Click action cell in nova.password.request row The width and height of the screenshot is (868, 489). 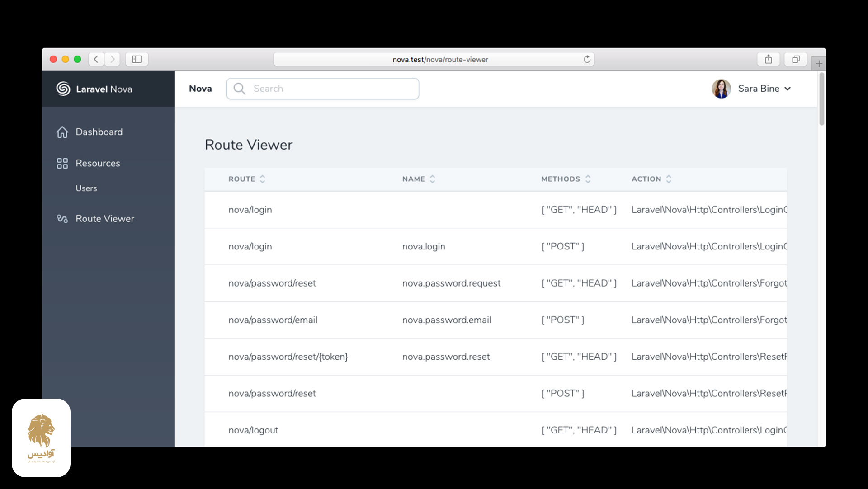tap(709, 283)
